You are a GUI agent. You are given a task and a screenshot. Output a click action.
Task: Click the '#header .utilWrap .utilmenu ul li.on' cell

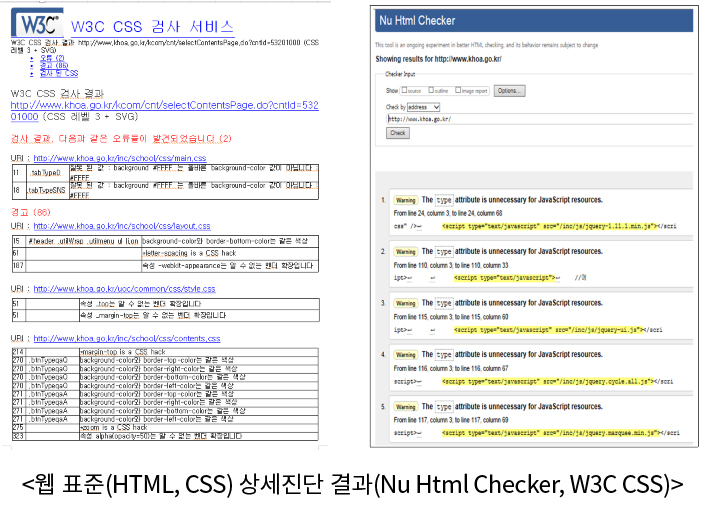click(x=83, y=241)
